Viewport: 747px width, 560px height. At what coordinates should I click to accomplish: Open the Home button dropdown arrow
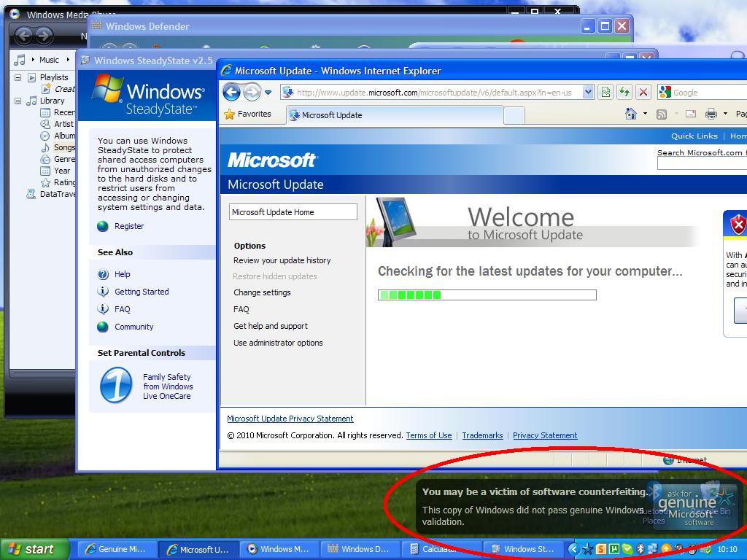point(645,114)
